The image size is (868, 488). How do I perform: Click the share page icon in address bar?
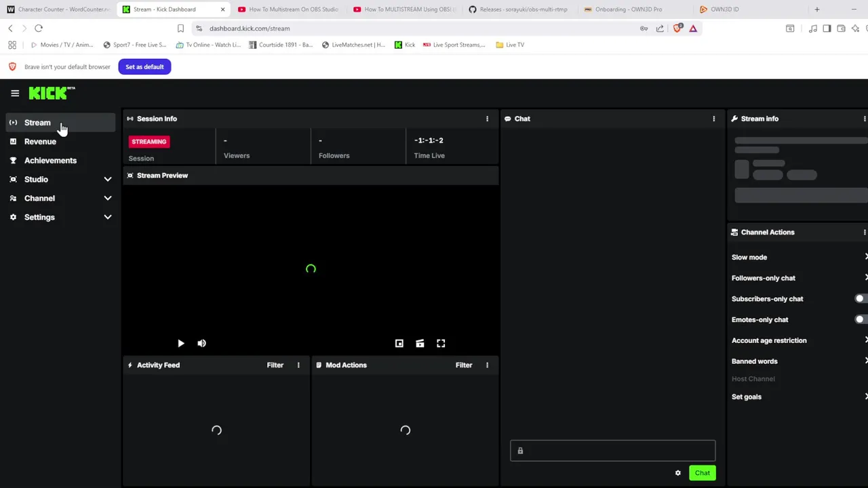pyautogui.click(x=660, y=28)
